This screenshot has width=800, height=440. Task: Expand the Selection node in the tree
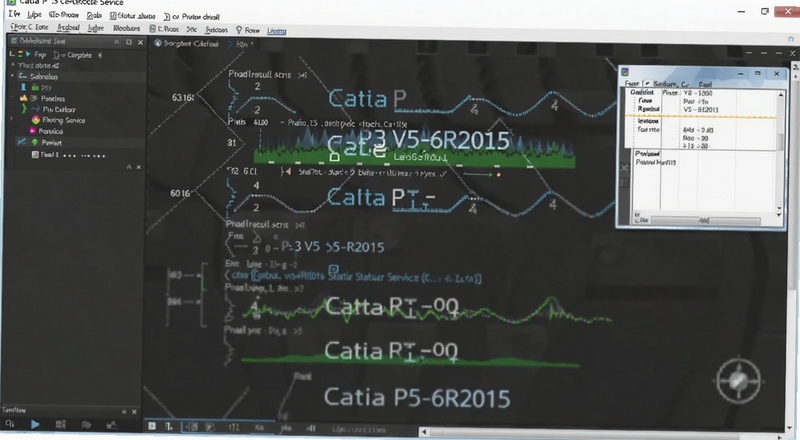point(12,76)
